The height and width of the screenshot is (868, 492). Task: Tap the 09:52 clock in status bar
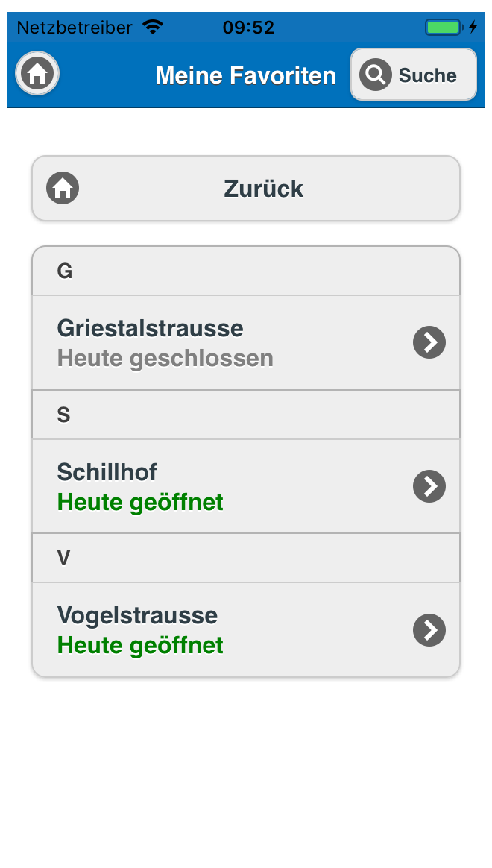click(x=248, y=28)
